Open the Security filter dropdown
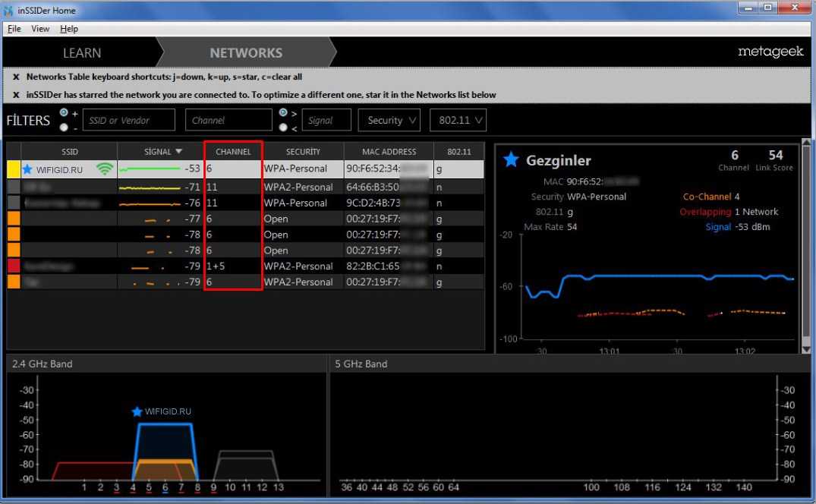This screenshot has height=504, width=816. (392, 120)
